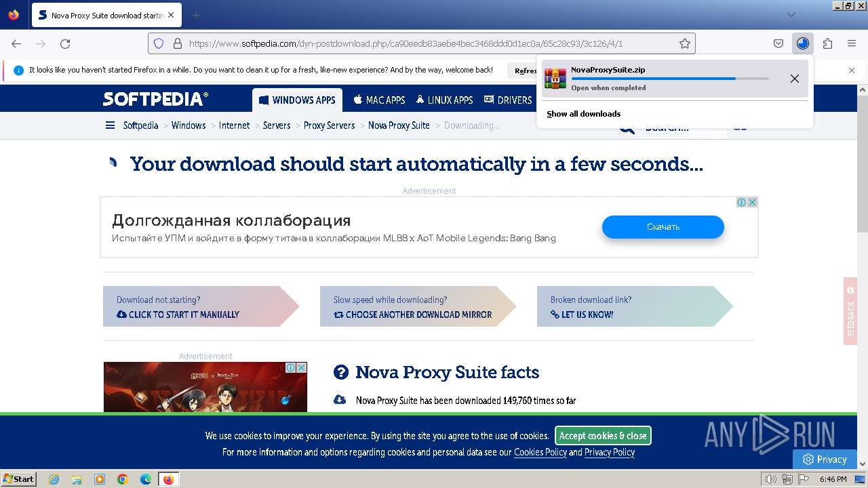Go to Softpedia breadcrumb link
This screenshot has height=488, width=868.
140,125
